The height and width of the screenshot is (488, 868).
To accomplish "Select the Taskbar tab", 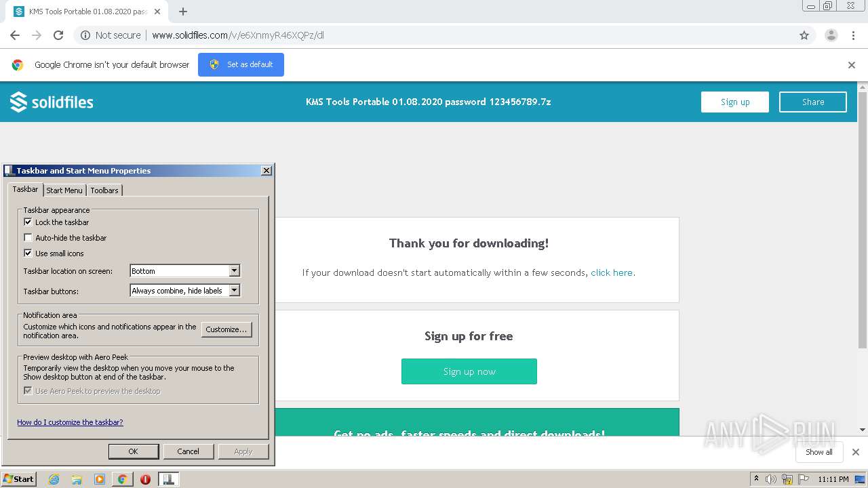I will tap(25, 189).
